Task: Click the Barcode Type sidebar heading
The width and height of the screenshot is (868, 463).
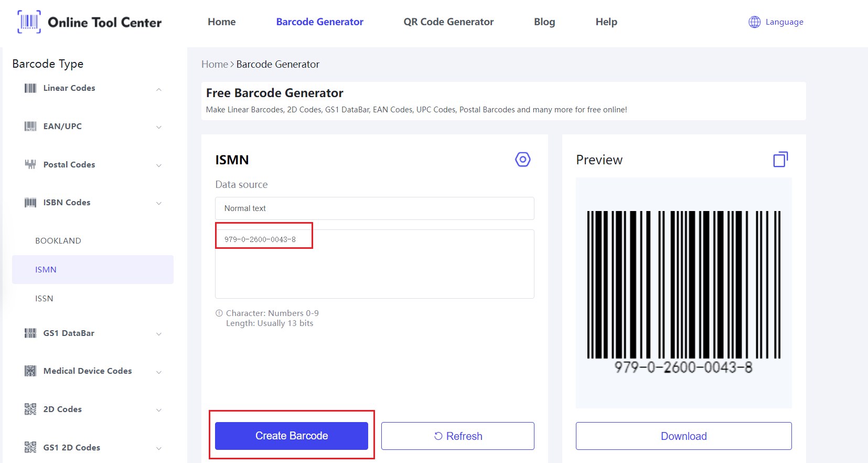Action: 48,64
